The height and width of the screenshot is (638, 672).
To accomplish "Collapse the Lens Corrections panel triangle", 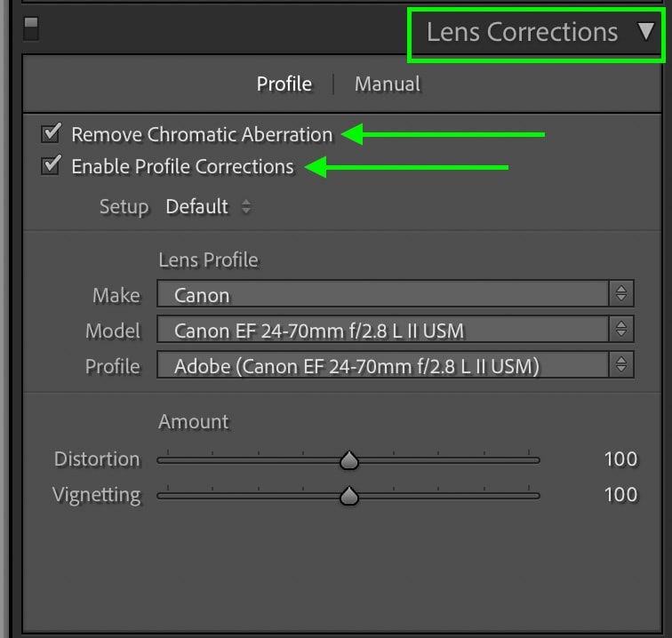I will (646, 32).
